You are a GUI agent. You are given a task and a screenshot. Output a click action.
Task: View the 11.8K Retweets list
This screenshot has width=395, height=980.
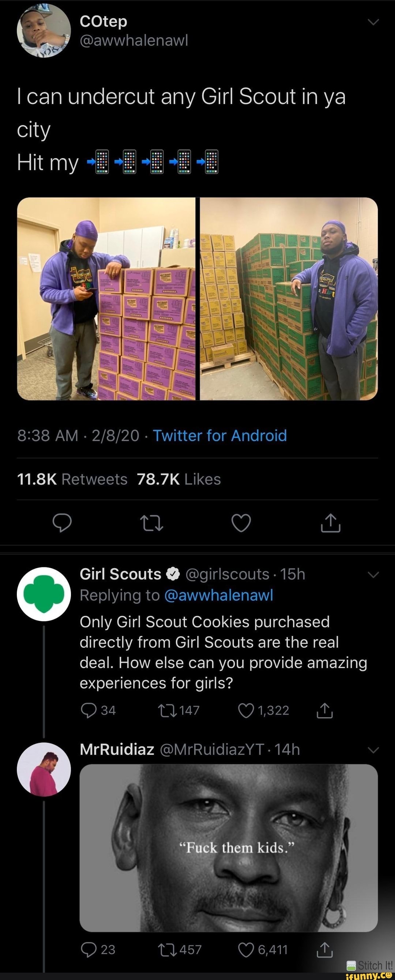coord(72,479)
